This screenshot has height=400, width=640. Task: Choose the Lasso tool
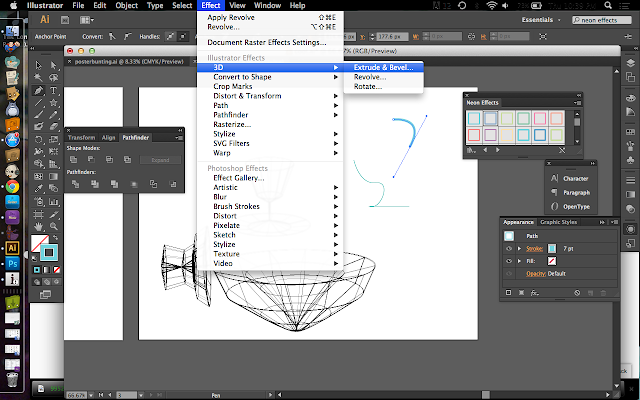[53, 78]
